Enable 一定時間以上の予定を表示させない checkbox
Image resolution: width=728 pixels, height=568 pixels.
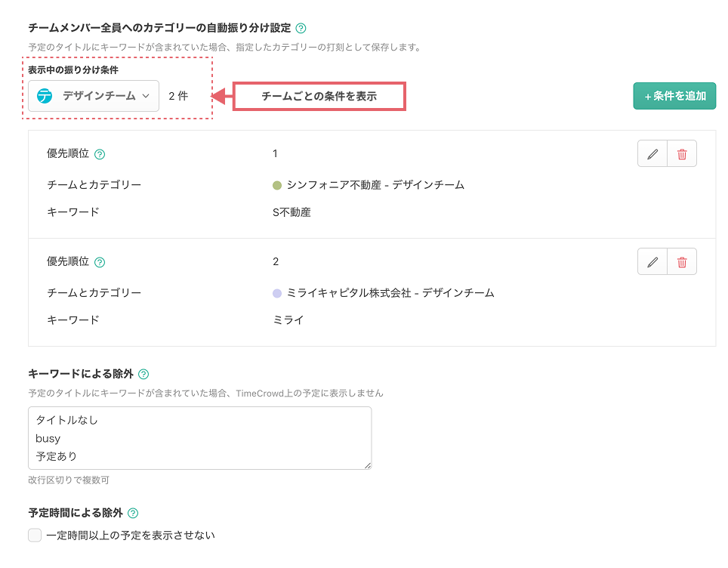click(35, 536)
